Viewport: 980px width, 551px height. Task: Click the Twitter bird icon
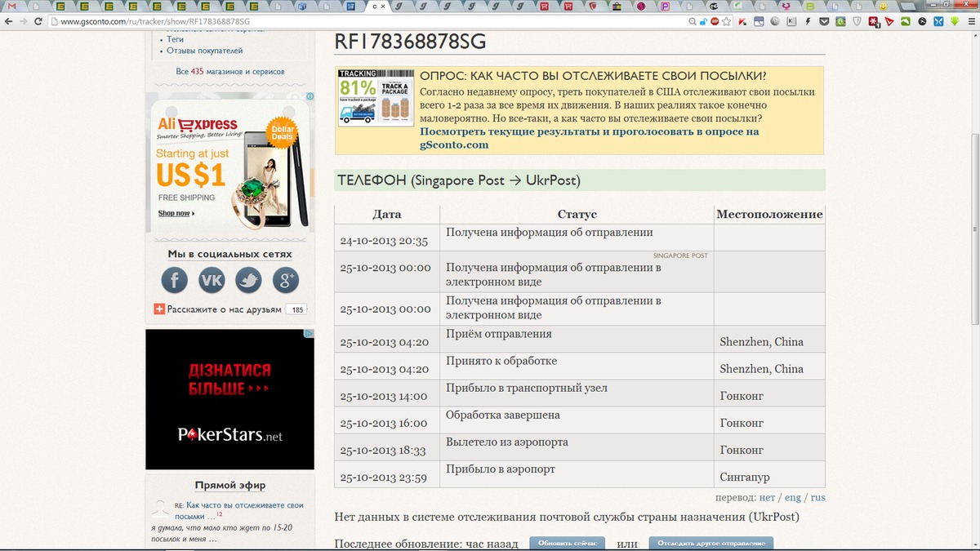pyautogui.click(x=248, y=281)
